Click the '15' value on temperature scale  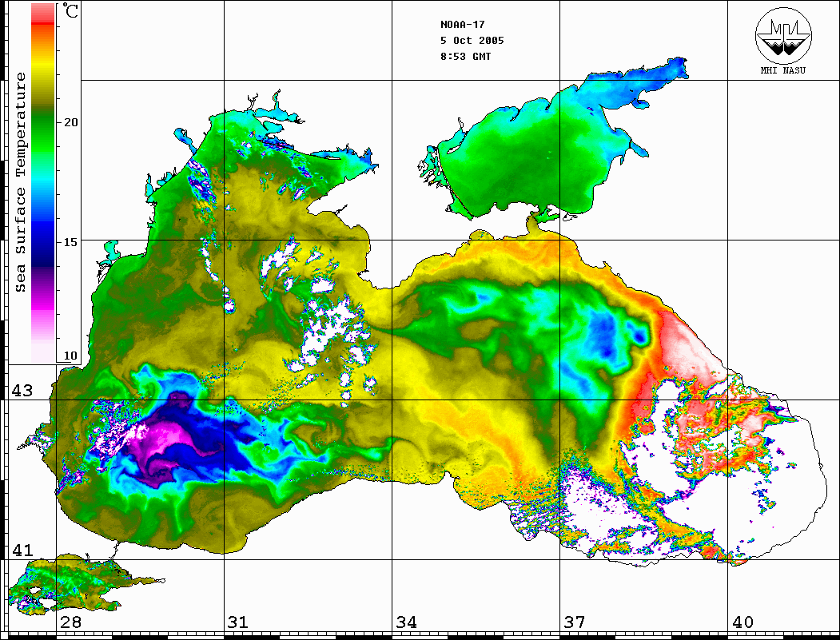point(70,242)
